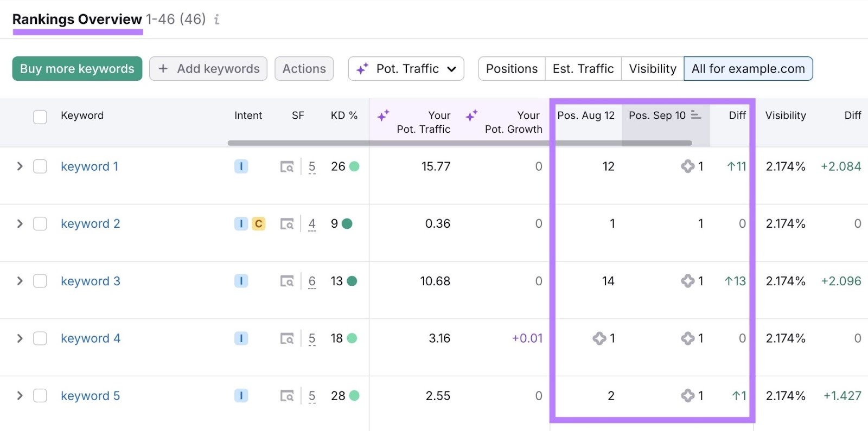Viewport: 868px width, 431px height.
Task: Tick the checkbox for keyword 2
Action: point(40,224)
